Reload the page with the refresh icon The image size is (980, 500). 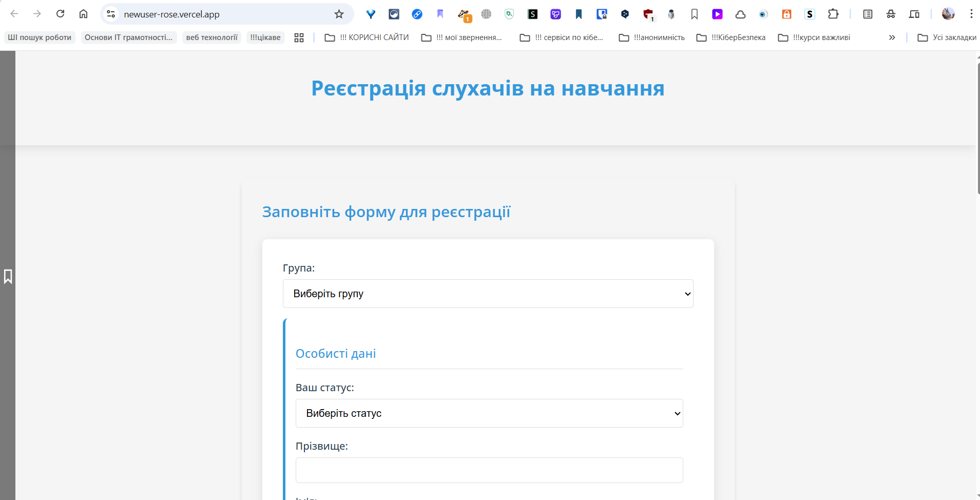(x=60, y=14)
